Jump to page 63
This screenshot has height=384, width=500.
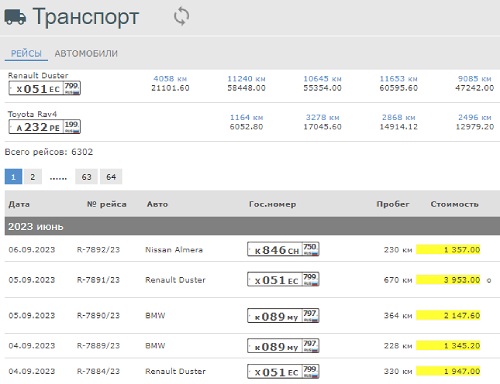(86, 177)
